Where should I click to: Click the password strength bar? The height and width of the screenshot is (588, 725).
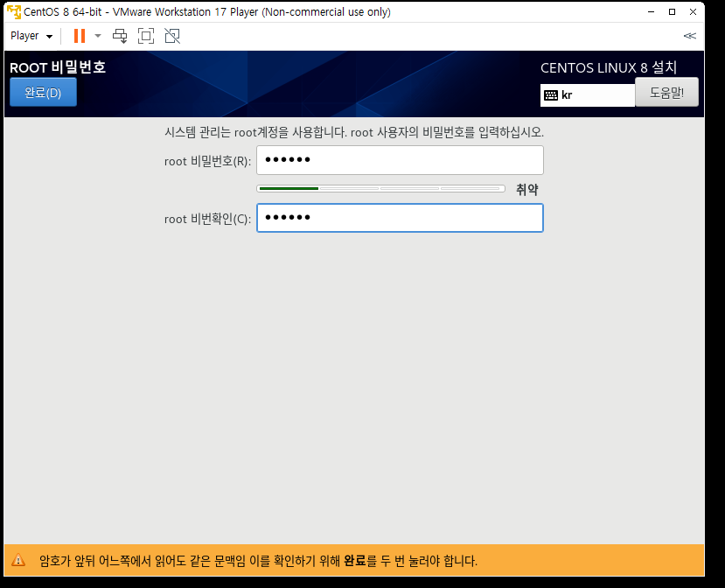(x=380, y=189)
